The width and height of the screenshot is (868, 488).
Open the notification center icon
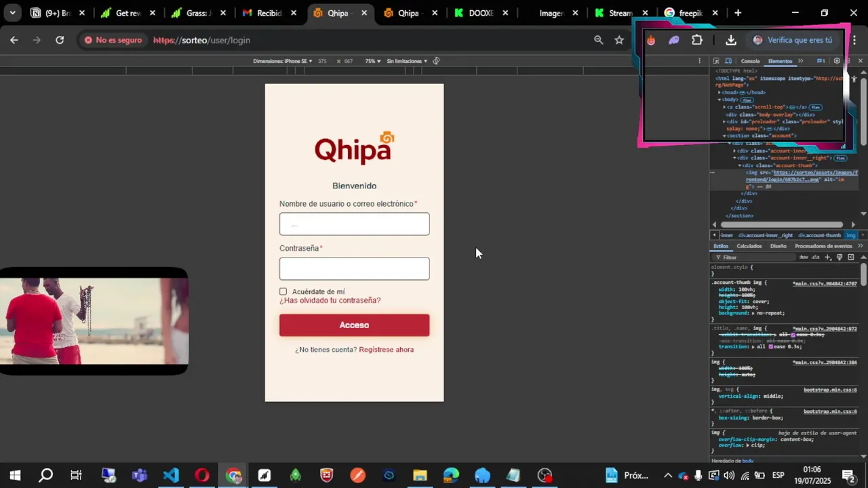coord(848,475)
